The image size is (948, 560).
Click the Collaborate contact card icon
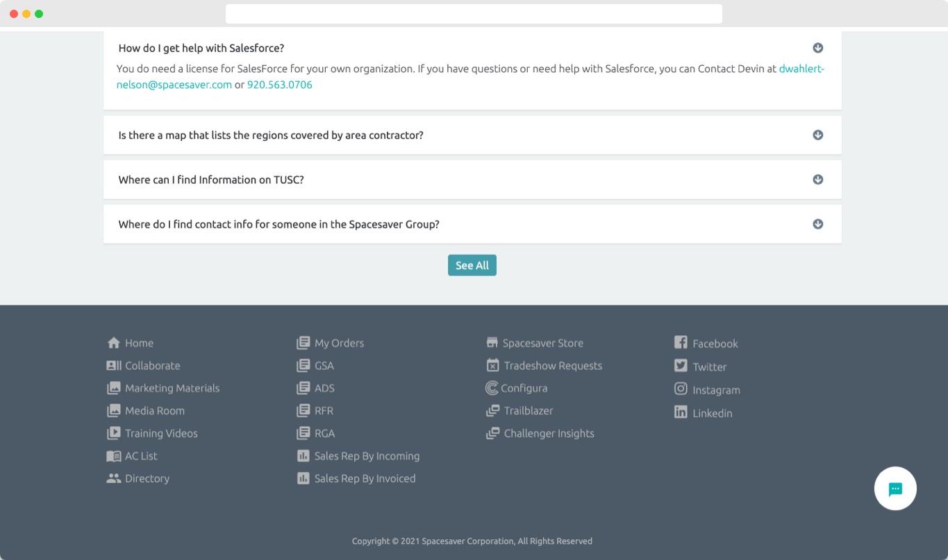pos(114,366)
